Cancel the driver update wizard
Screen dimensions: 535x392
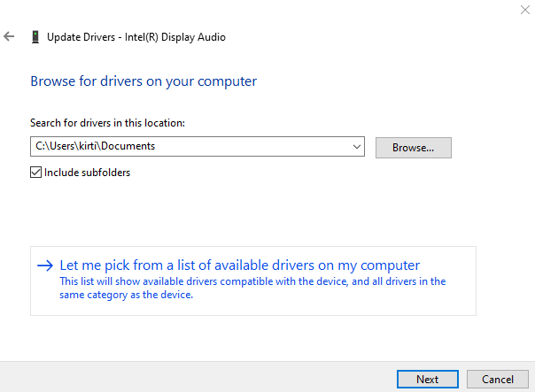point(497,379)
